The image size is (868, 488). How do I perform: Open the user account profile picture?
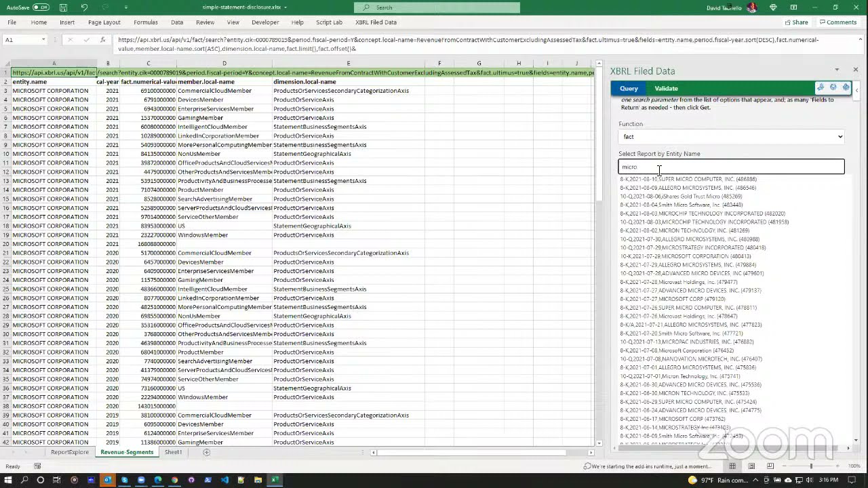coord(751,7)
